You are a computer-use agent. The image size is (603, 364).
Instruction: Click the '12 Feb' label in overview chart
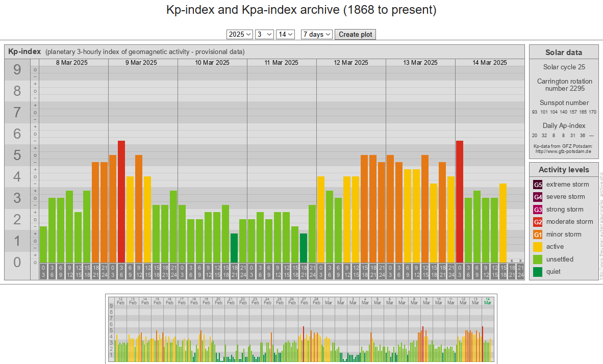click(x=121, y=301)
